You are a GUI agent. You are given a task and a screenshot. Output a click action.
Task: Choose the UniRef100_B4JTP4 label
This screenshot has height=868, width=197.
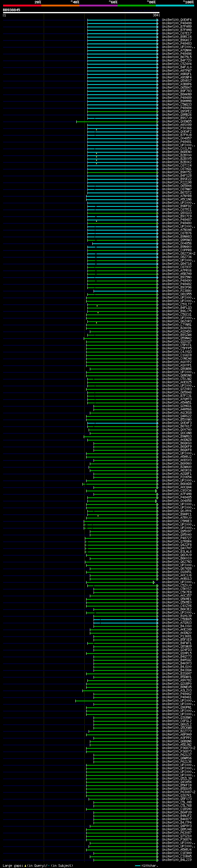pos(177,822)
